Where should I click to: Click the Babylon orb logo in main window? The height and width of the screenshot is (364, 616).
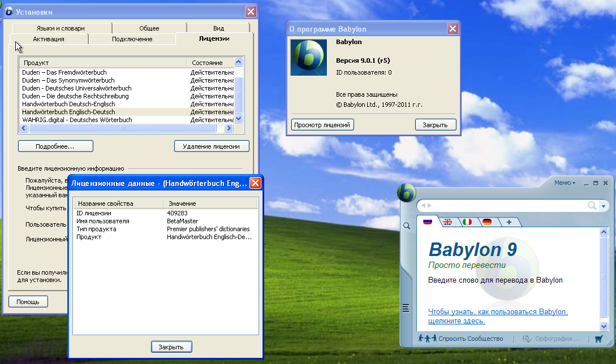[x=406, y=193]
